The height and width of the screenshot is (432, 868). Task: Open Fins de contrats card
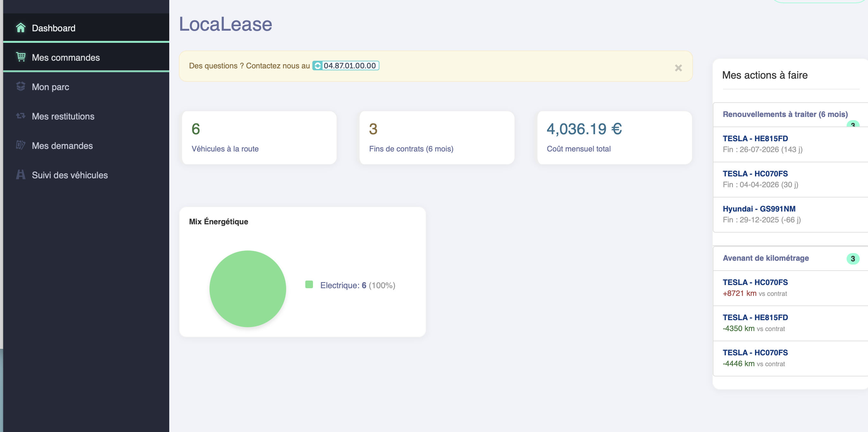click(436, 138)
